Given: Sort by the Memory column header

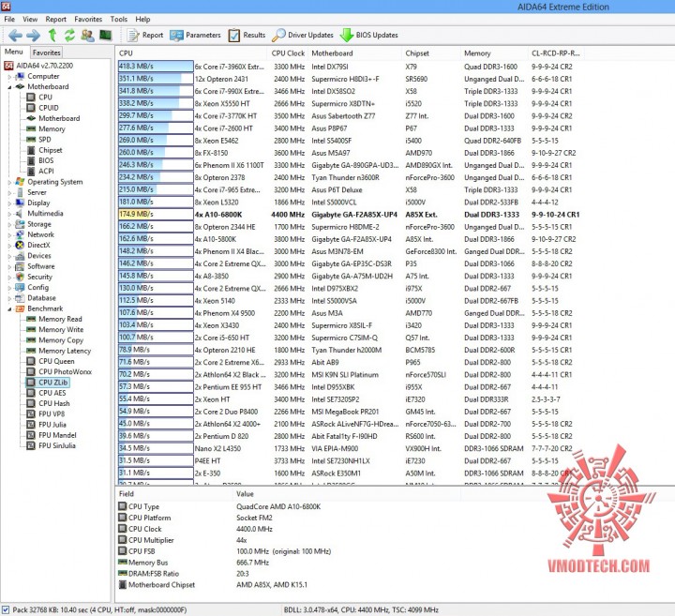Looking at the screenshot, I should click(x=494, y=53).
